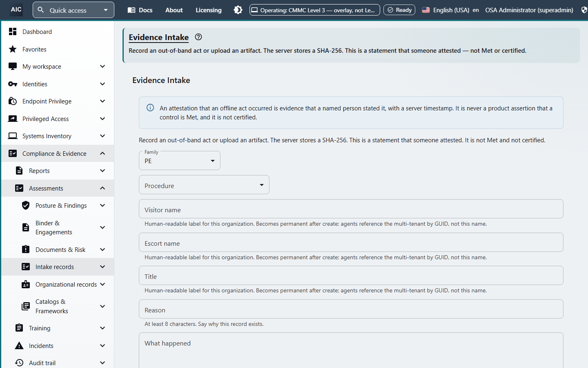Click the Identities key icon
The height and width of the screenshot is (368, 588).
13,84
